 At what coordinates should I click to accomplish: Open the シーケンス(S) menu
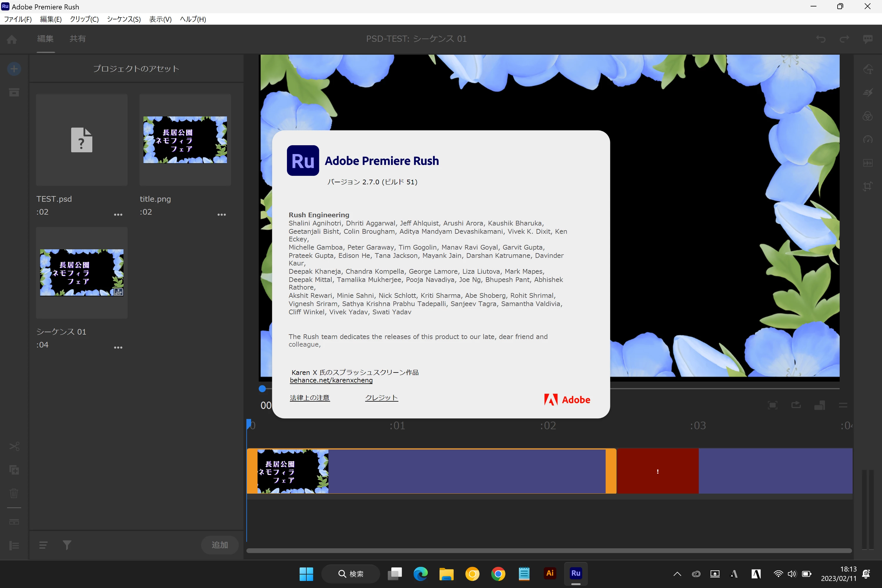click(x=124, y=19)
